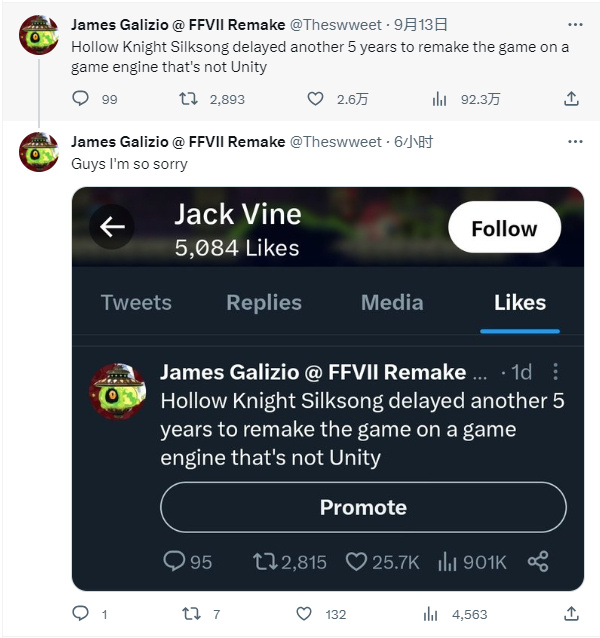600x638 pixels.
Task: Click the Promote button
Action: 363,507
